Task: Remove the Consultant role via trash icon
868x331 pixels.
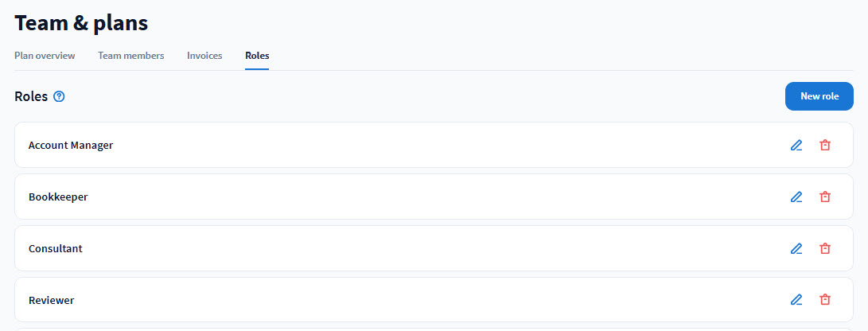Action: pos(825,248)
